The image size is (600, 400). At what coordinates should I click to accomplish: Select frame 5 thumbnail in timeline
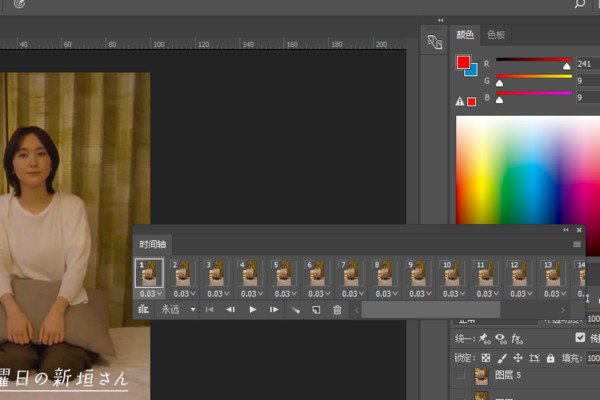click(x=284, y=274)
